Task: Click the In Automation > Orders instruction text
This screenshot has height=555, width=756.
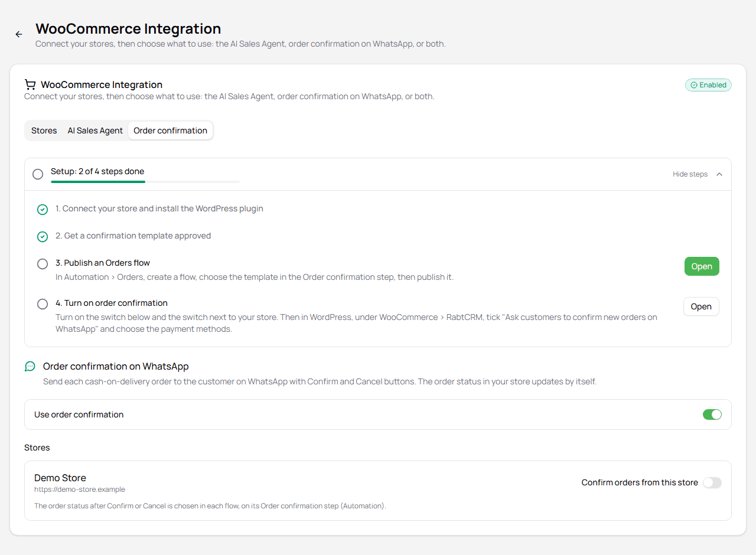Action: pyautogui.click(x=255, y=277)
